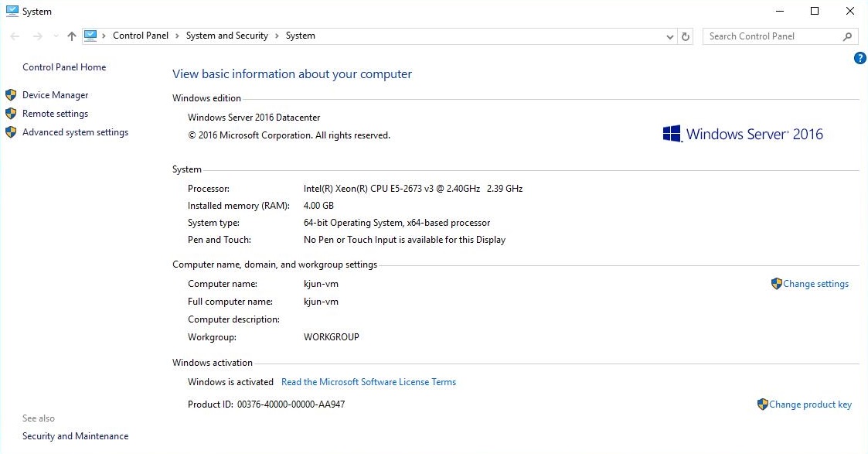
Task: Click the Windows is activated text
Action: click(x=230, y=382)
